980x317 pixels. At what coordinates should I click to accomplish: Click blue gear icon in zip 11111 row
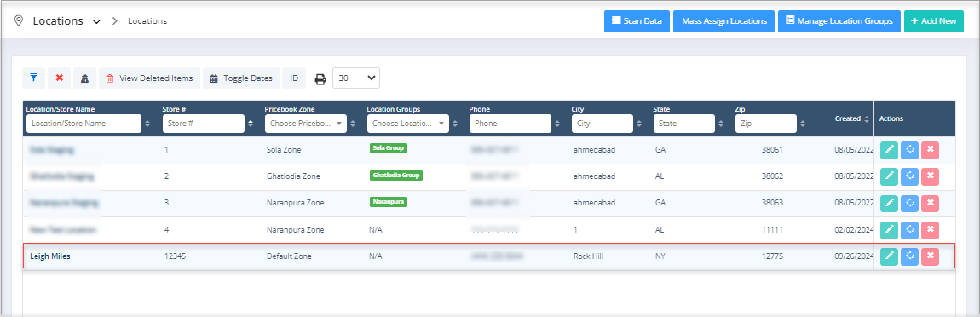click(909, 229)
